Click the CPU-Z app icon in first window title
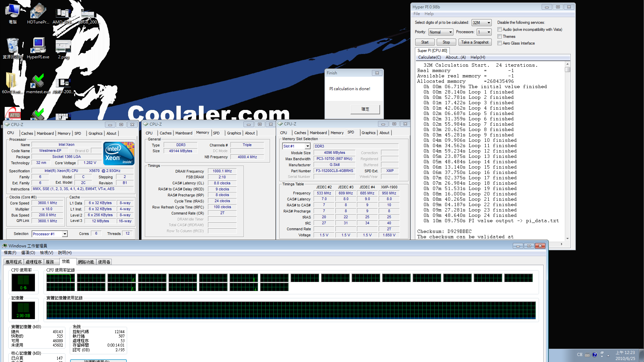Viewport: 644px width, 362px height. pyautogui.click(x=7, y=124)
